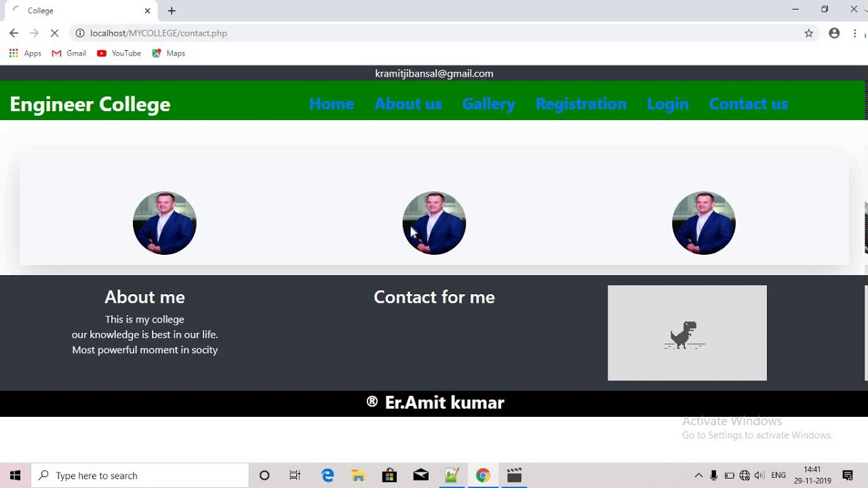This screenshot has width=868, height=488.
Task: Show hidden system tray icons
Action: coord(698,475)
